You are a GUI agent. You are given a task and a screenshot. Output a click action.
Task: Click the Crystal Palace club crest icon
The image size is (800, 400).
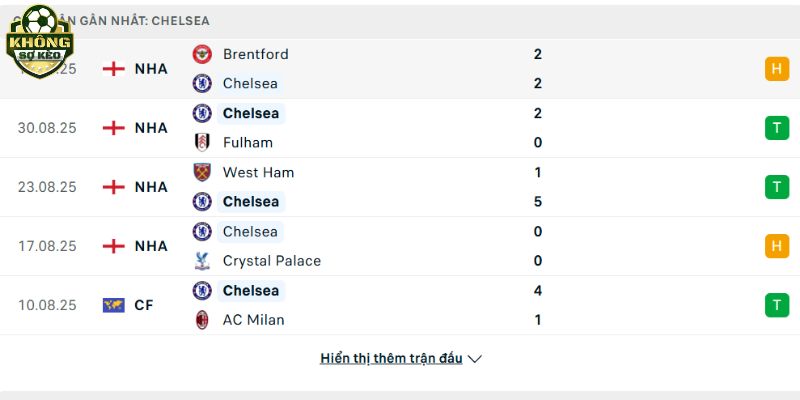pos(202,261)
